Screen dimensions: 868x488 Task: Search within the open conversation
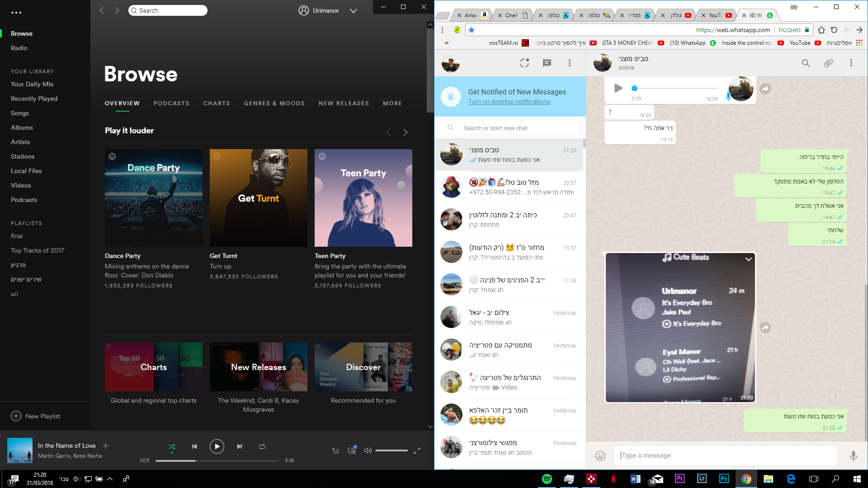806,63
